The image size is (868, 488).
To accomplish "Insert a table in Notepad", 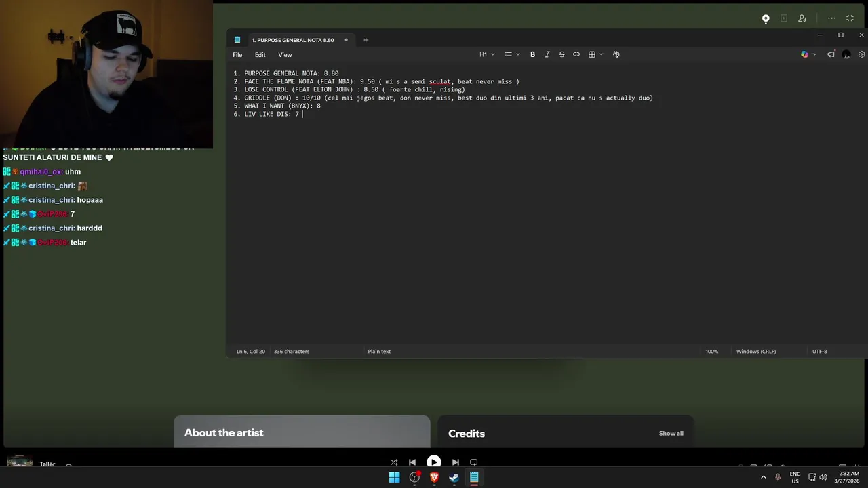I will (x=591, y=54).
